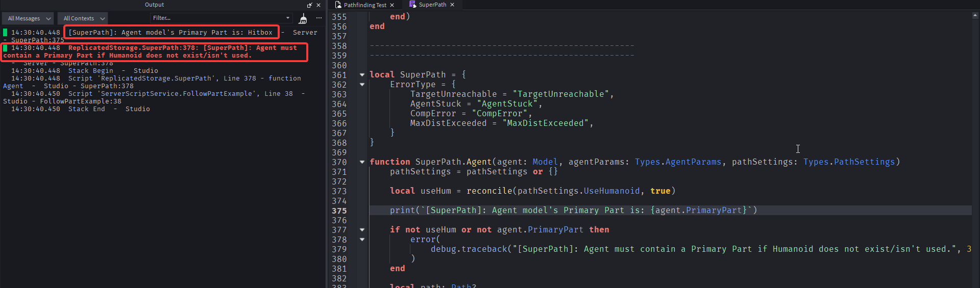Click line number 375 in the gutter

point(339,211)
